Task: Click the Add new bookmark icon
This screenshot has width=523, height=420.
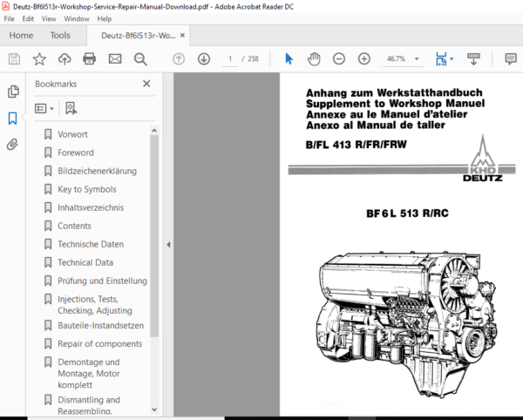Action: (71, 108)
